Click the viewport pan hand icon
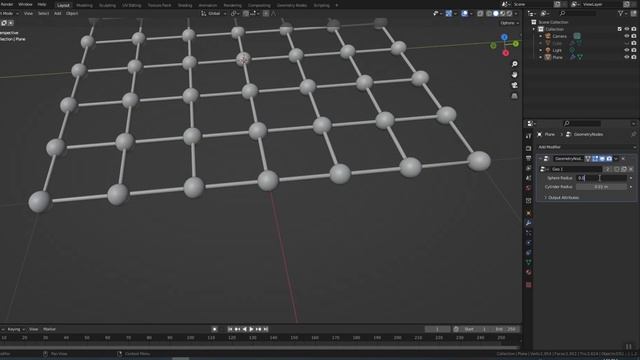The height and width of the screenshot is (360, 640). 514,75
